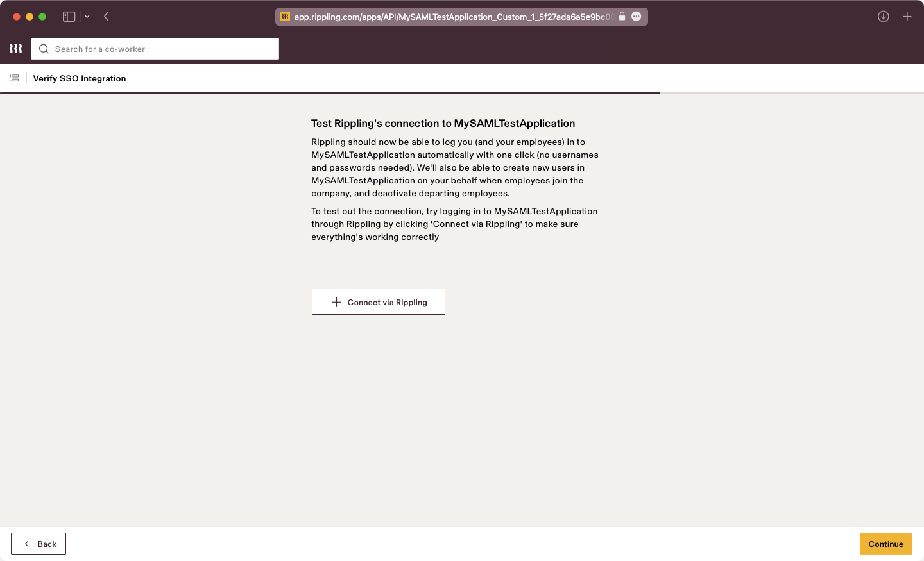The image size is (924, 561).
Task: Click the Rippling logo icon
Action: [15, 48]
